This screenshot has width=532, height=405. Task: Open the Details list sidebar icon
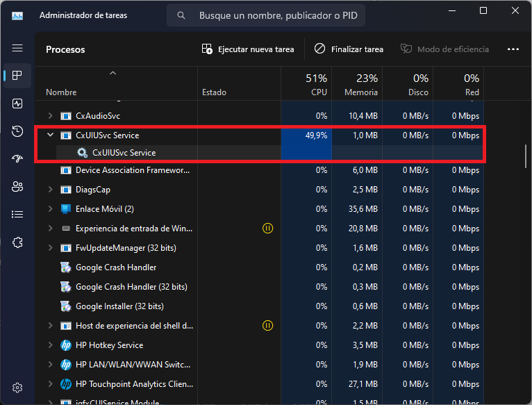click(17, 214)
